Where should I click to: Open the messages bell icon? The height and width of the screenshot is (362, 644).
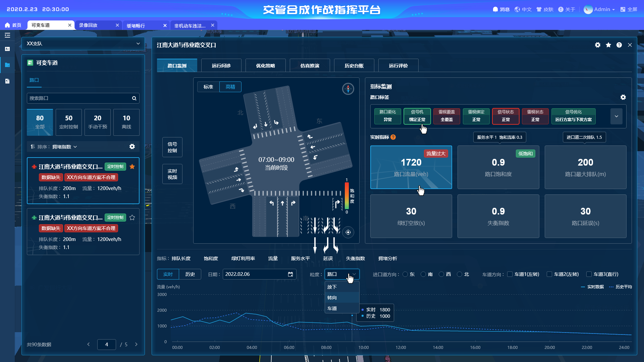pos(495,9)
